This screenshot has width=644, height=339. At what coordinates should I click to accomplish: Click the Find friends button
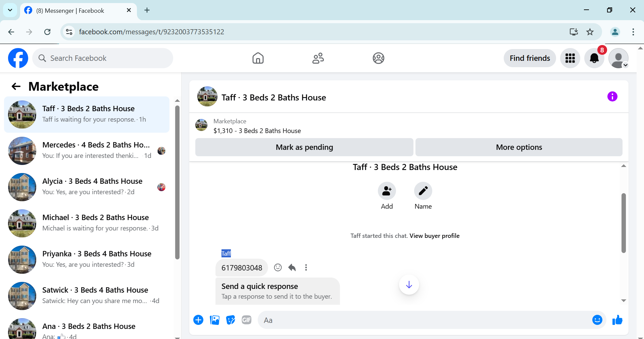(530, 58)
